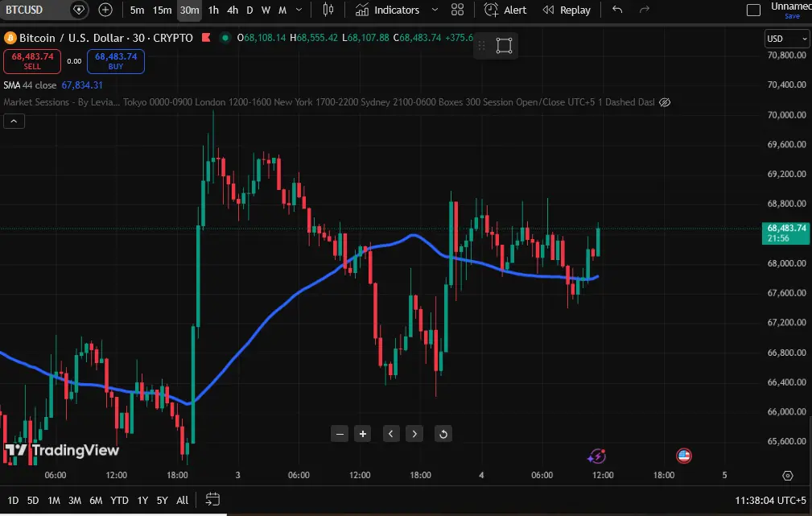Select the 15m timeframe
This screenshot has width=812, height=516.
pyautogui.click(x=162, y=10)
